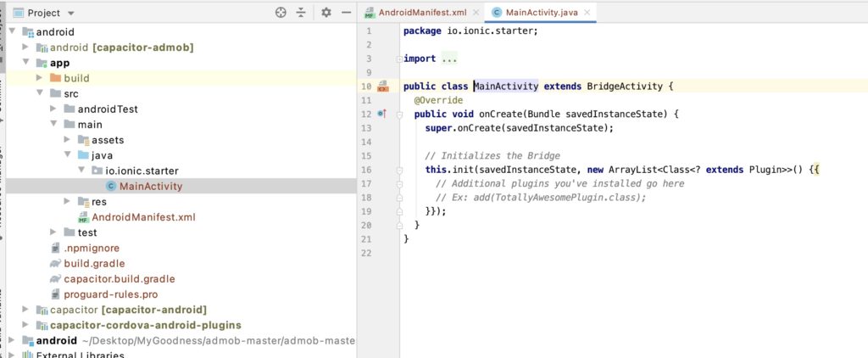
Task: Click the java source folder icon
Action: coord(83,155)
